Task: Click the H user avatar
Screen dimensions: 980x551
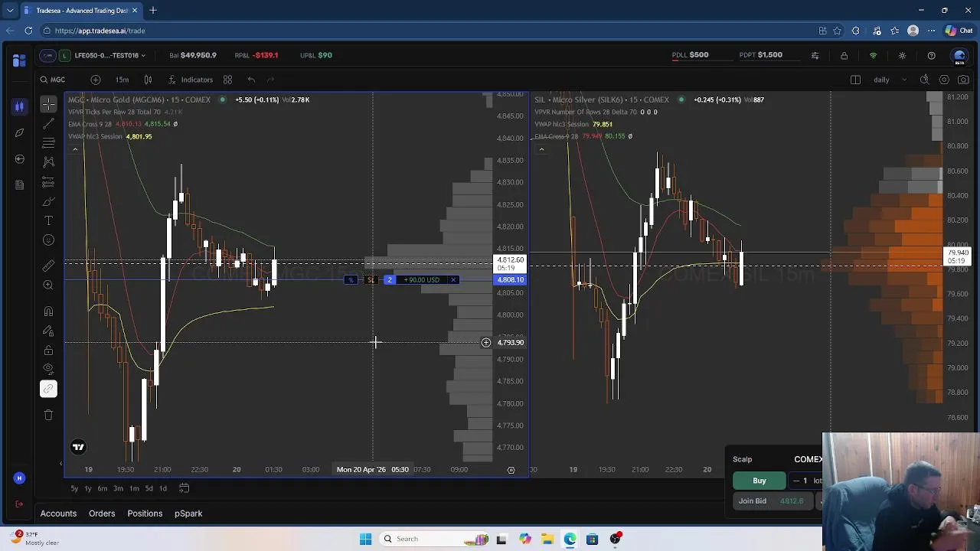Action: 19,478
